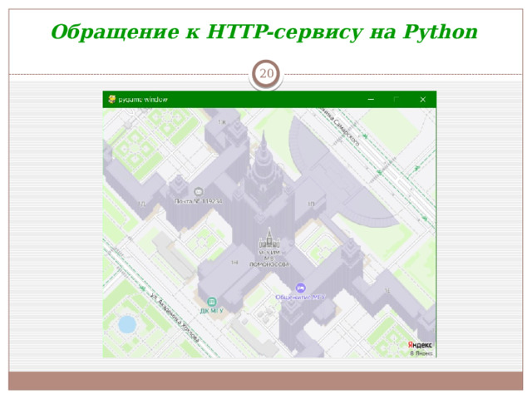Click the '© Яндекс' copyright text
Screen dimensions: 532x399
[x=421, y=353]
